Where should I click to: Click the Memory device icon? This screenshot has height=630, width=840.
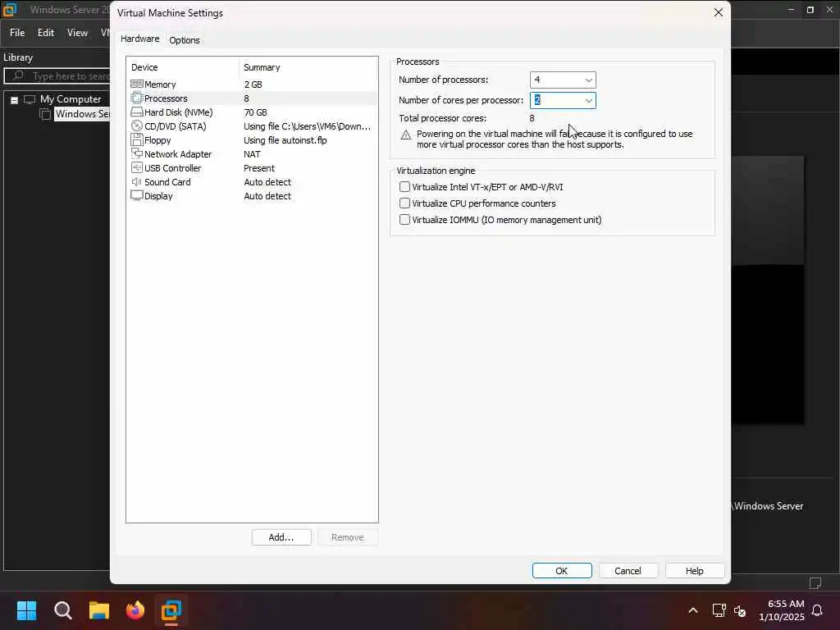click(137, 84)
